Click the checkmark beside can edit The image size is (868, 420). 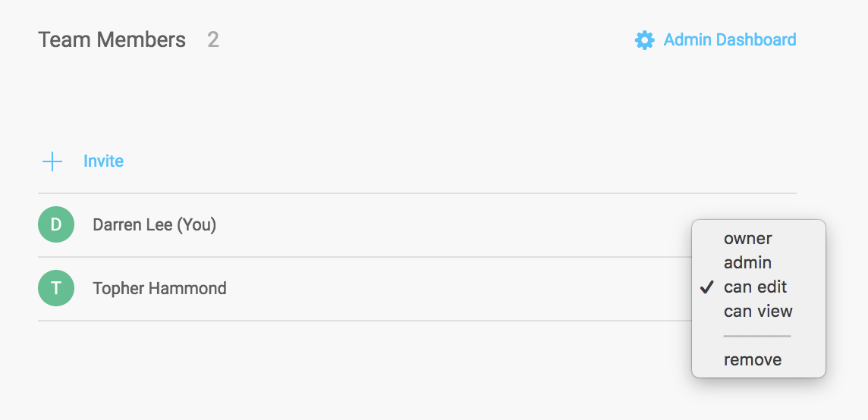707,287
